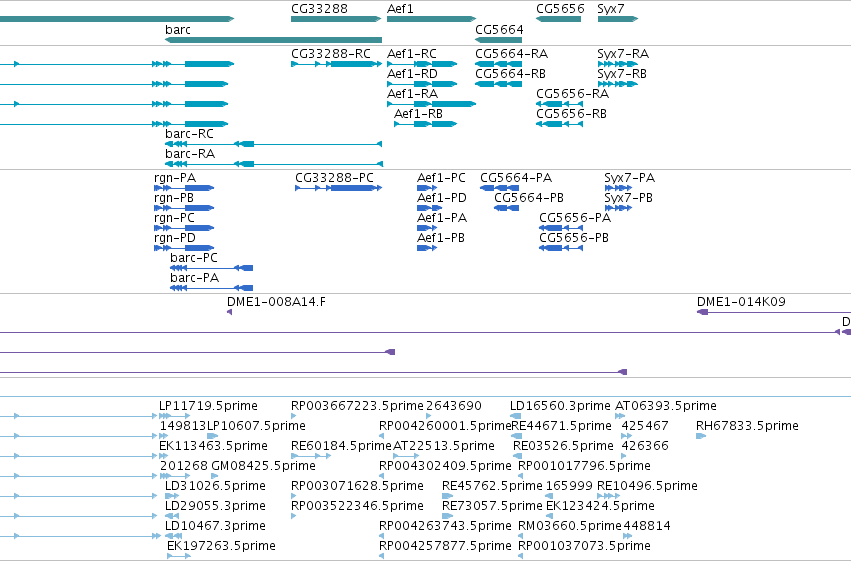Open the Aef1-PC protein label
The image size is (851, 561).
[441, 178]
